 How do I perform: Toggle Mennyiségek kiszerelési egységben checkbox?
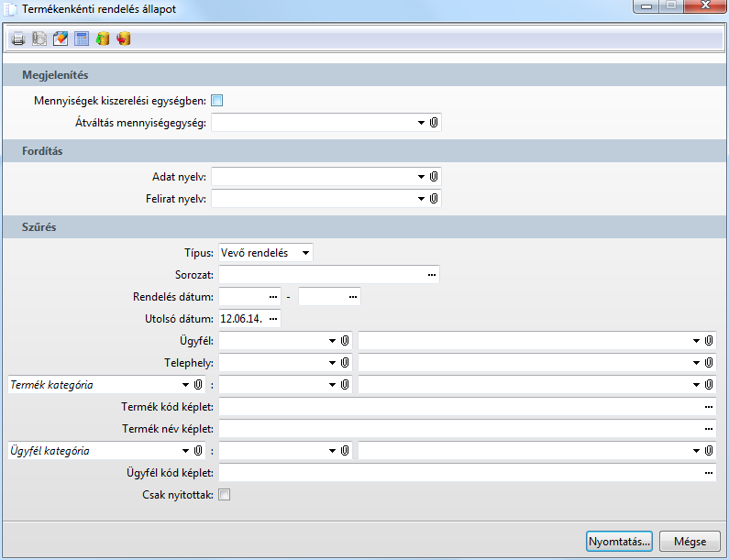[217, 101]
